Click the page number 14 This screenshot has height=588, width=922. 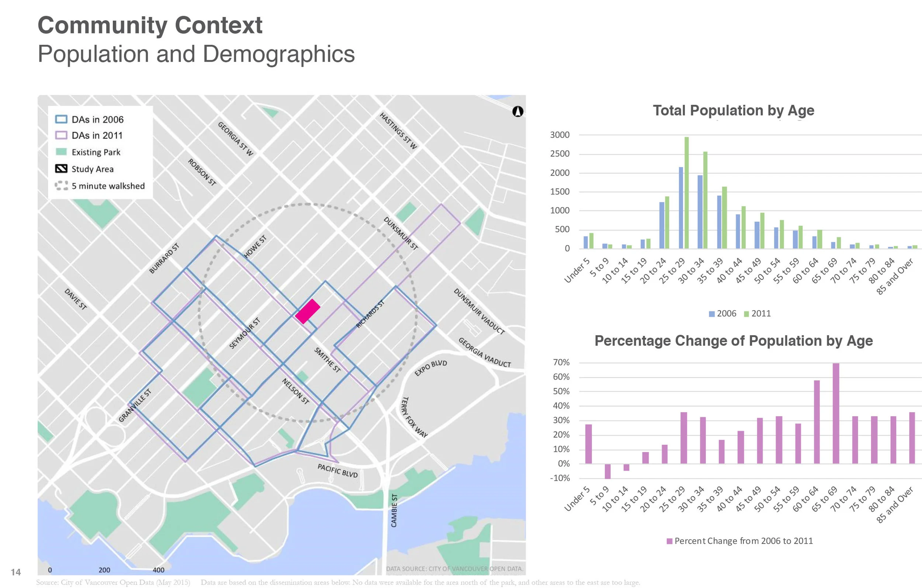16,572
